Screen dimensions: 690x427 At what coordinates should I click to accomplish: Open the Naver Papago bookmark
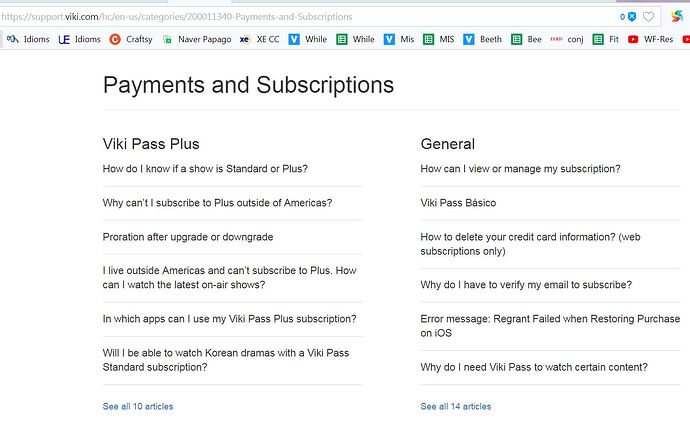pyautogui.click(x=197, y=39)
